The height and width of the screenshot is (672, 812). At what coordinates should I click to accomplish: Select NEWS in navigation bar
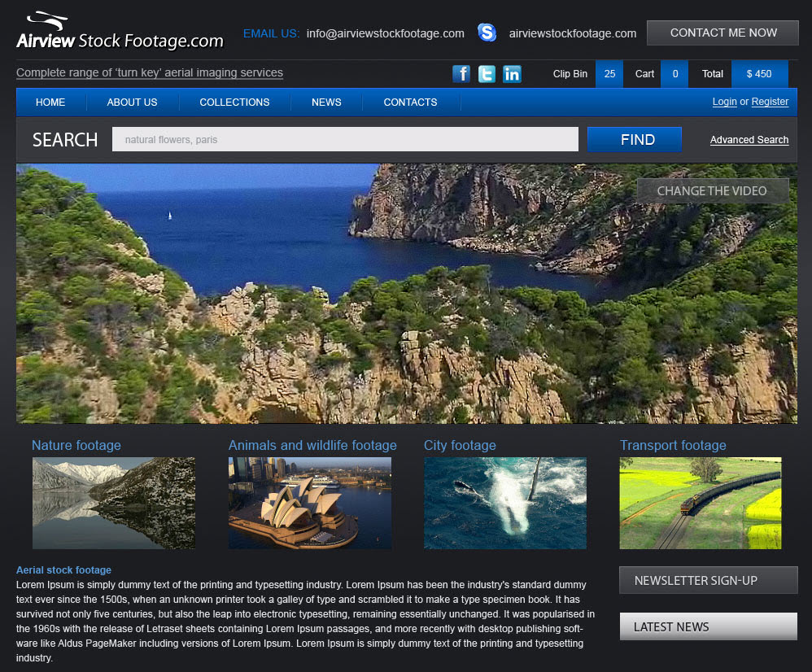click(326, 102)
